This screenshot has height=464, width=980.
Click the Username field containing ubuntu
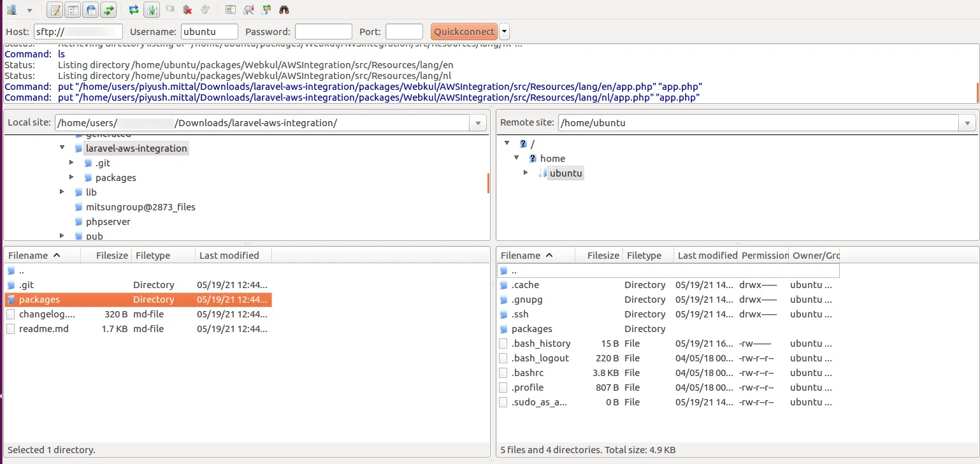[210, 31]
